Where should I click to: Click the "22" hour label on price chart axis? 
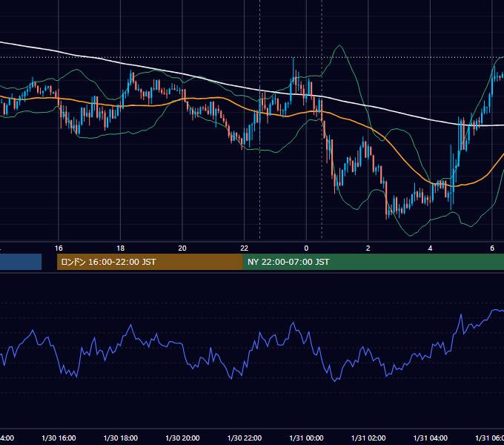click(245, 248)
